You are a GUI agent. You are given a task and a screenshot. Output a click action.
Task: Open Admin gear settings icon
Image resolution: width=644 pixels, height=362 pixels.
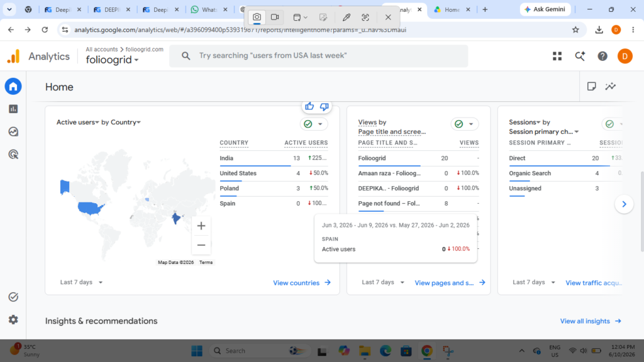pos(13,320)
